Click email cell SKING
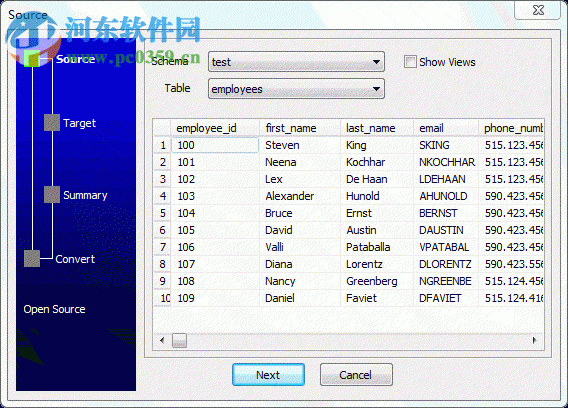This screenshot has height=408, width=568. (x=446, y=145)
